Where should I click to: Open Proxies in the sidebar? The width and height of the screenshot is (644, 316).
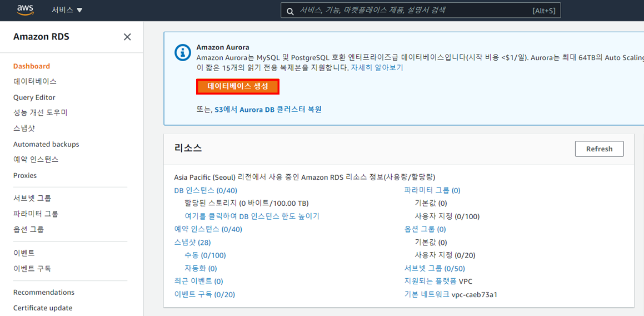[x=24, y=176]
